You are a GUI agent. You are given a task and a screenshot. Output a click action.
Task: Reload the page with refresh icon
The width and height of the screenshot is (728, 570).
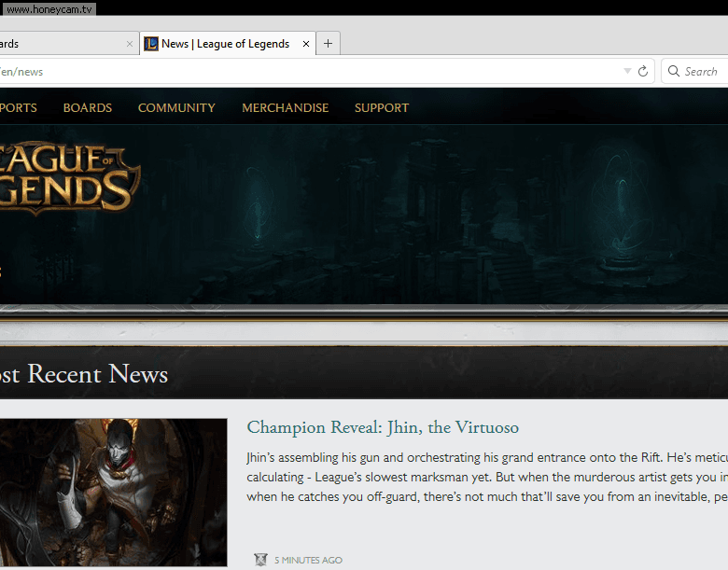click(643, 71)
